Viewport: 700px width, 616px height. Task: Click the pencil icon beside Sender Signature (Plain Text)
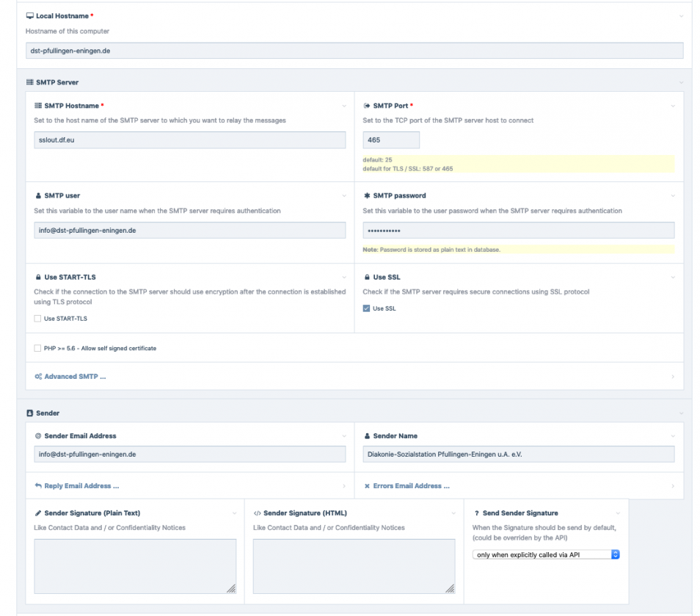[x=38, y=513]
